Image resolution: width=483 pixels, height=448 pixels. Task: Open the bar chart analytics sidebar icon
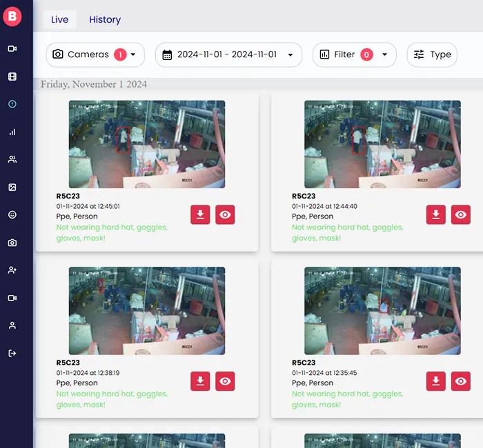coord(12,132)
